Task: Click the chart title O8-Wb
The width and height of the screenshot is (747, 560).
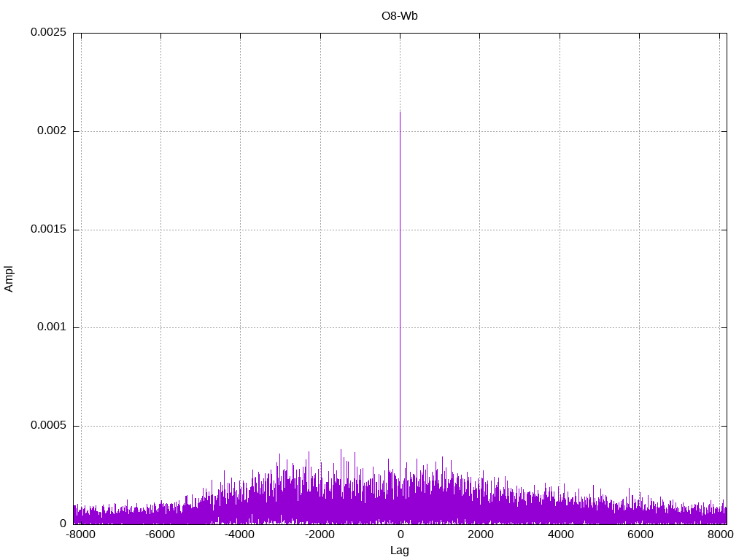Action: tap(399, 15)
